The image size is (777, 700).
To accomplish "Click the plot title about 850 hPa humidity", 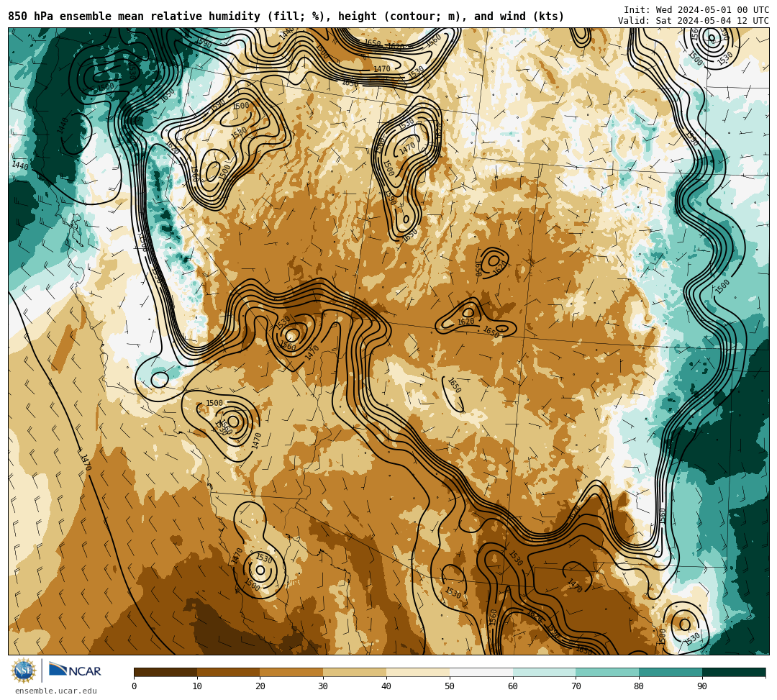I will pos(286,17).
